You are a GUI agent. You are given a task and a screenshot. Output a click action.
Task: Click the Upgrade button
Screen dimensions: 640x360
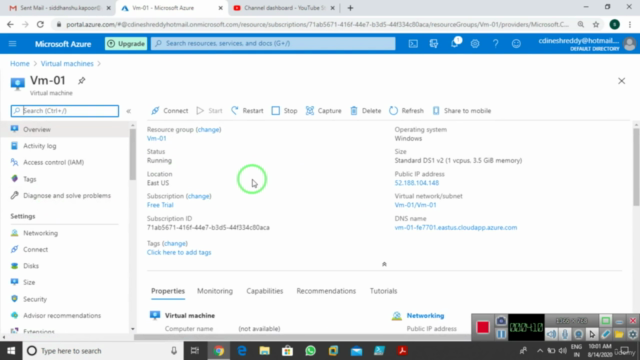point(126,44)
